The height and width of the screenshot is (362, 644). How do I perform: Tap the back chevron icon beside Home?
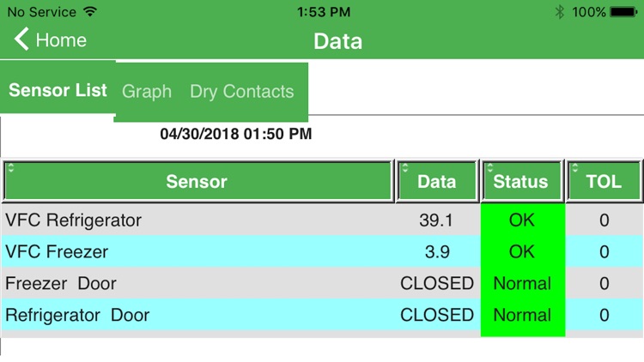[x=21, y=39]
